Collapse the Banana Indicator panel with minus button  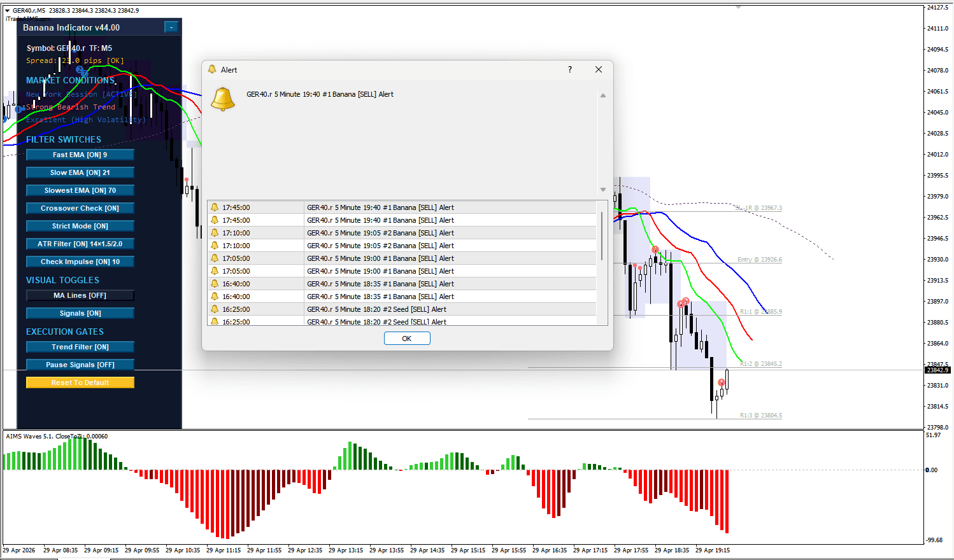(x=171, y=27)
